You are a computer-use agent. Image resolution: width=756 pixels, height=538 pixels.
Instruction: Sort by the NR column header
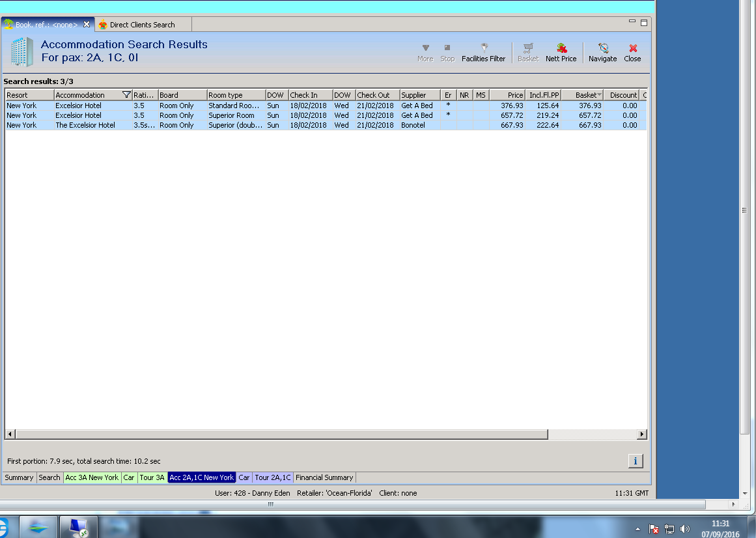tap(465, 95)
